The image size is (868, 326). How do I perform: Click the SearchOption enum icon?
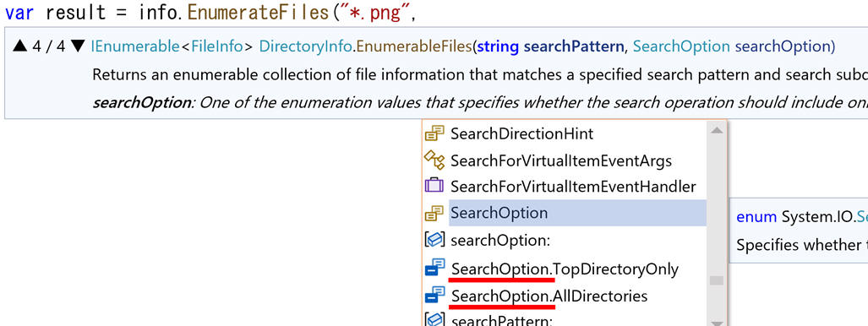coord(434,213)
